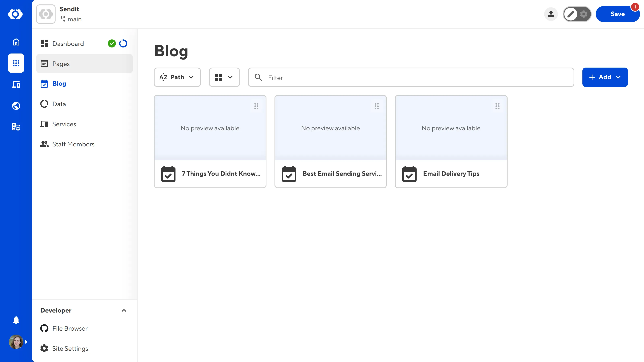Click the organization settings building icon
The width and height of the screenshot is (644, 362).
16,127
